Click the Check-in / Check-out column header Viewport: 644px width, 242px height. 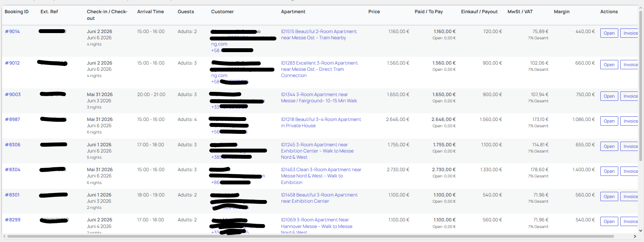[x=107, y=15]
